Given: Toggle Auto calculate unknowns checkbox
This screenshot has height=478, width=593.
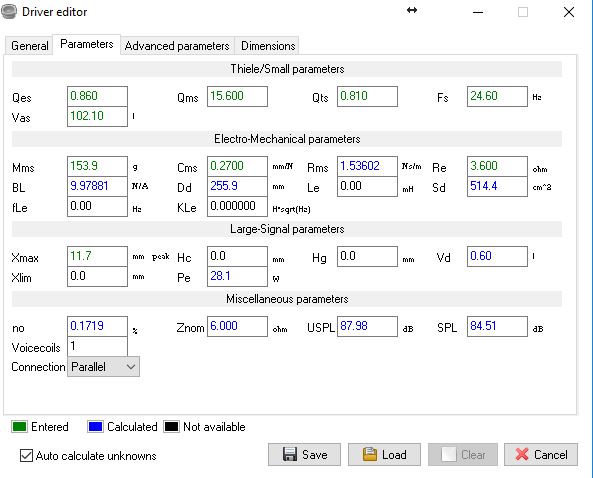Looking at the screenshot, I should point(26,456).
